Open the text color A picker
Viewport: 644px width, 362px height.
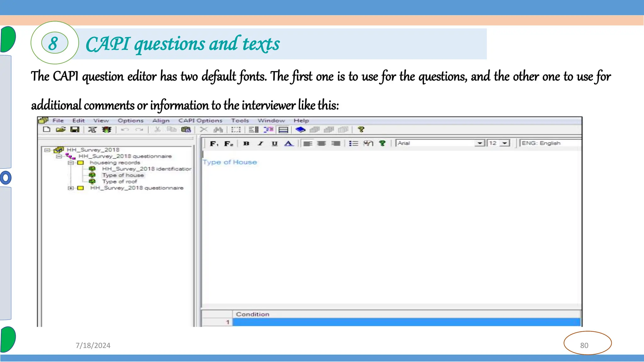(289, 144)
